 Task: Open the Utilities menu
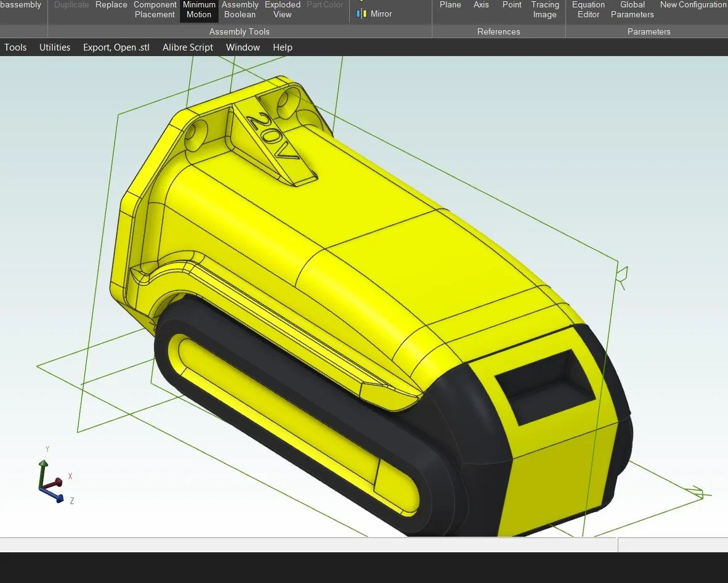[x=55, y=47]
